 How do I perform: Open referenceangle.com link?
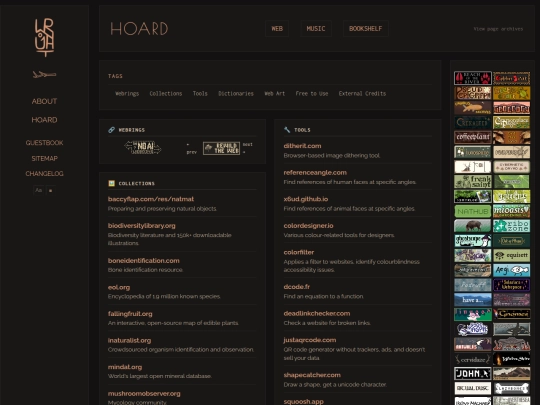click(315, 173)
